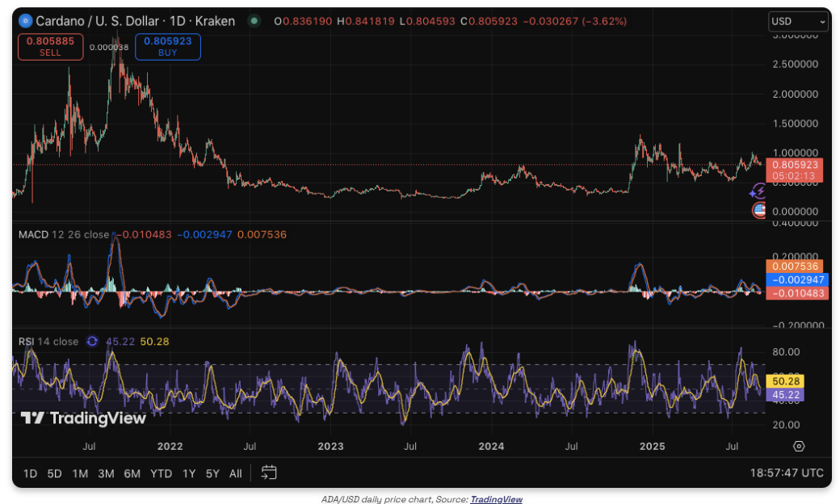Click the Cardano coin logo icon
This screenshot has width=840, height=504.
pos(25,21)
